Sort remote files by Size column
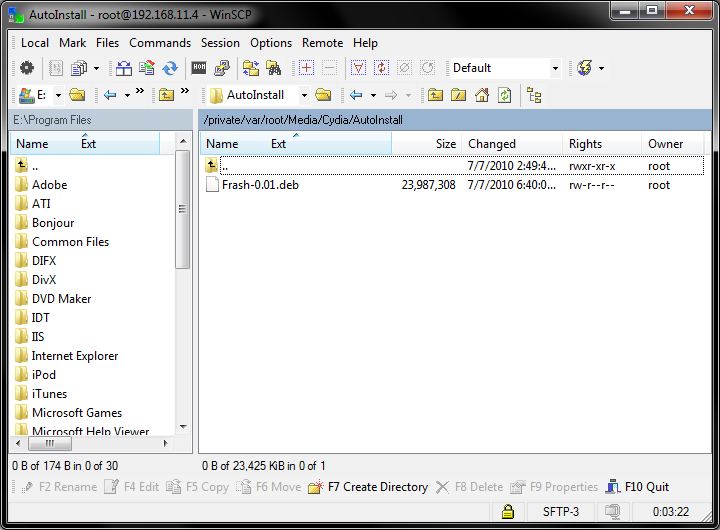 (427, 144)
